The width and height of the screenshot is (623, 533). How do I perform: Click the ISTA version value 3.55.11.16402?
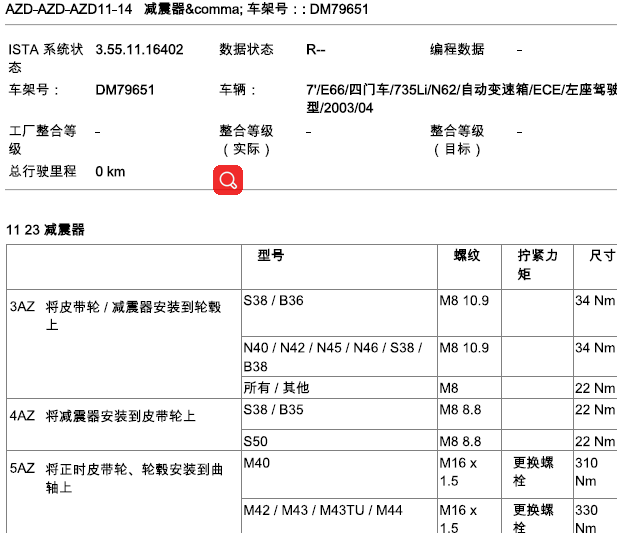pyautogui.click(x=139, y=50)
